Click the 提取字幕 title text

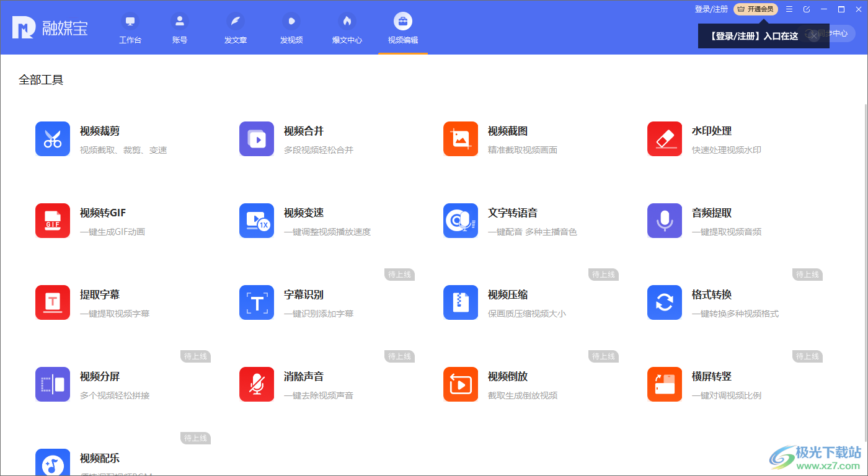click(x=100, y=295)
